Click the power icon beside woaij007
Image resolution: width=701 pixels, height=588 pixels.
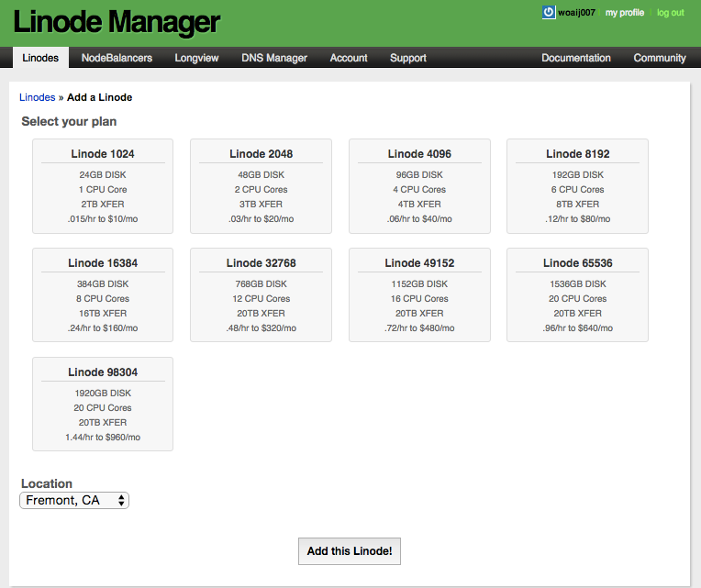549,12
